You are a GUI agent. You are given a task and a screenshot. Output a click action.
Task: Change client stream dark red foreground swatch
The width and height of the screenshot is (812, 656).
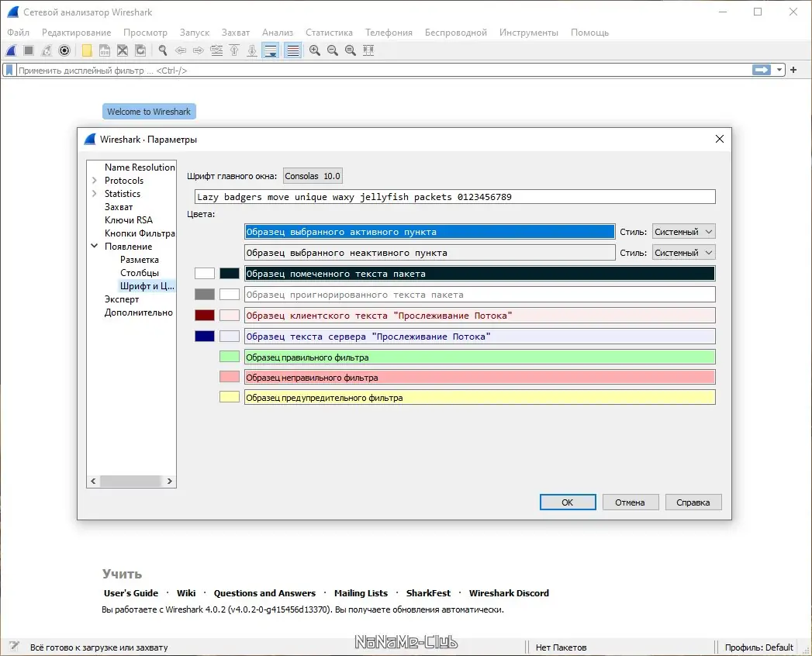205,316
